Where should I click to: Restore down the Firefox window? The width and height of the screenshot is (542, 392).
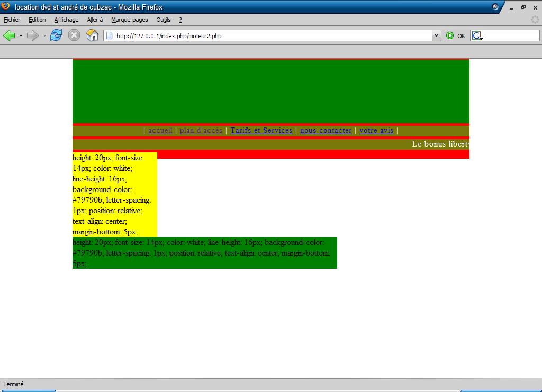[x=523, y=7]
